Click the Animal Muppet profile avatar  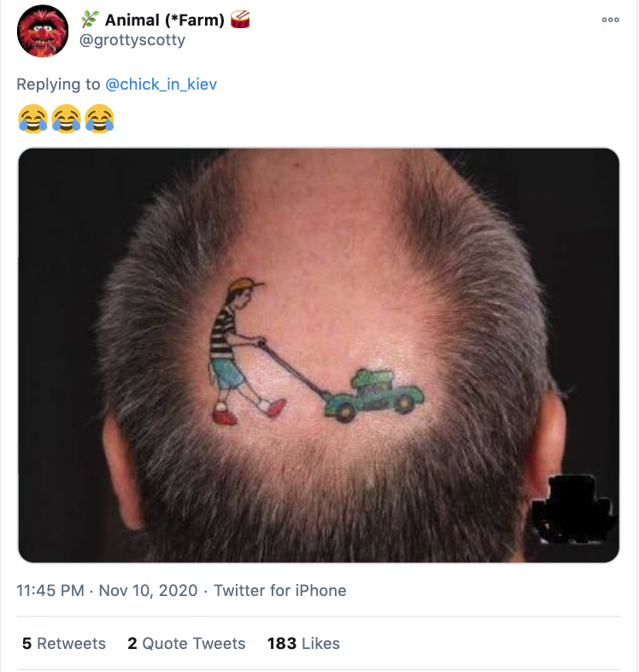[43, 31]
